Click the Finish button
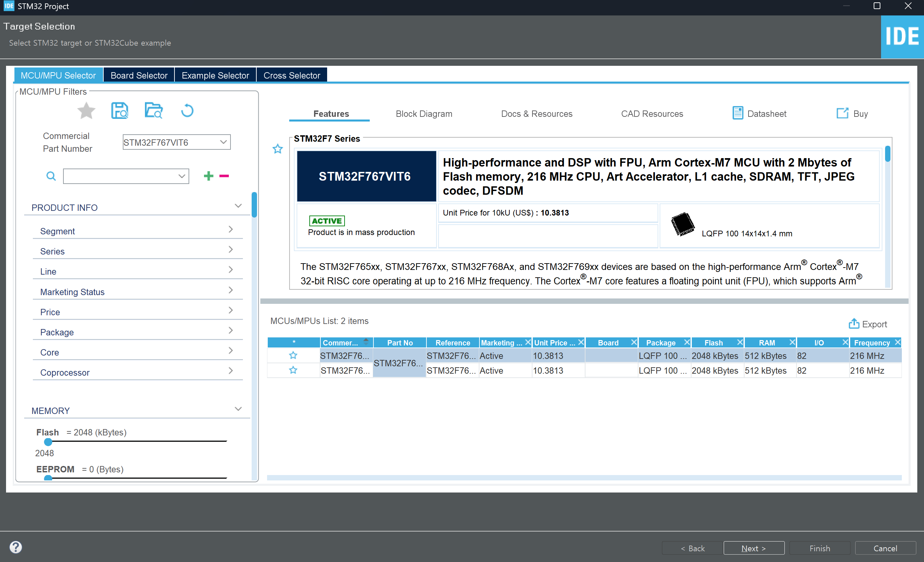 (x=820, y=548)
